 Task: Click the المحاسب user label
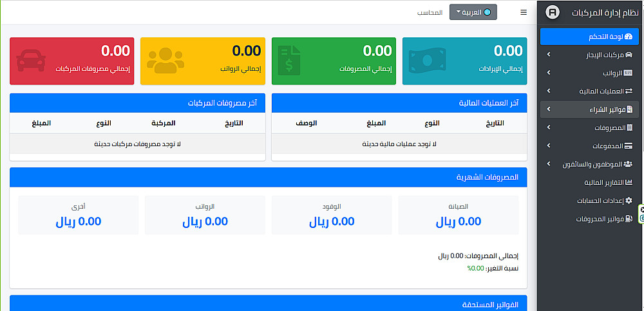click(430, 12)
